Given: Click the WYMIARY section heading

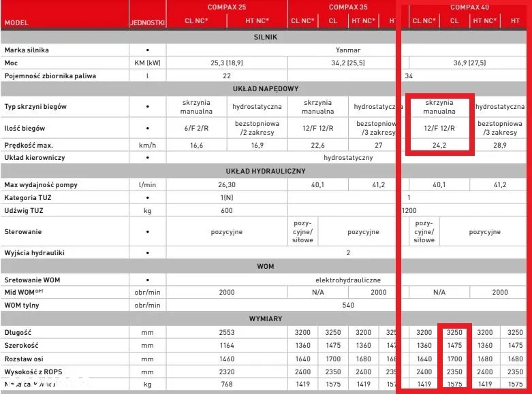Looking at the screenshot, I should pyautogui.click(x=266, y=318).
